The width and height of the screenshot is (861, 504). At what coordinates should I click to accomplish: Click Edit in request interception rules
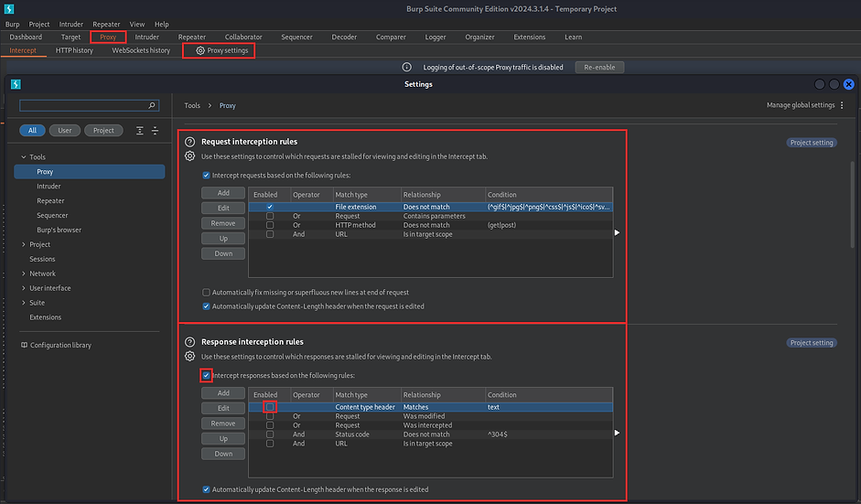click(223, 208)
